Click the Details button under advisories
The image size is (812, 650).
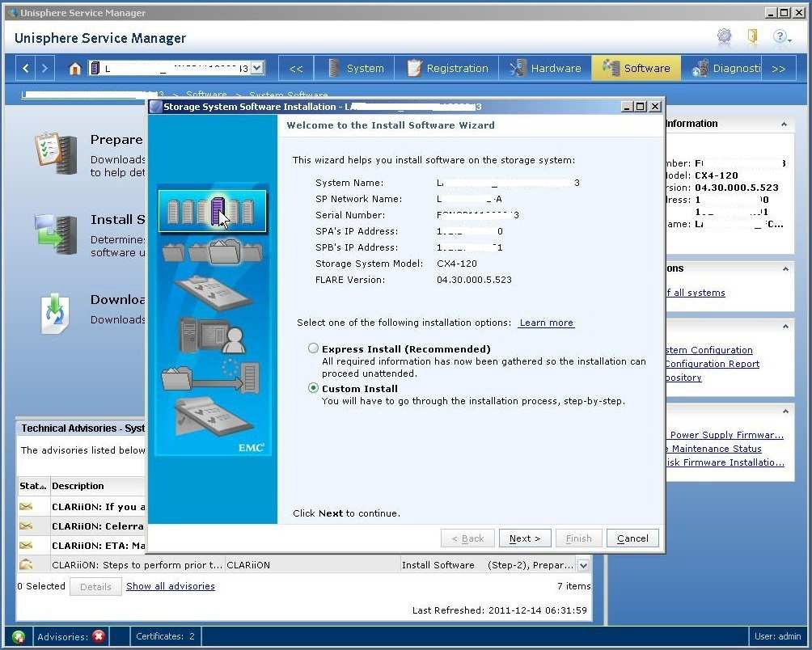[x=95, y=586]
